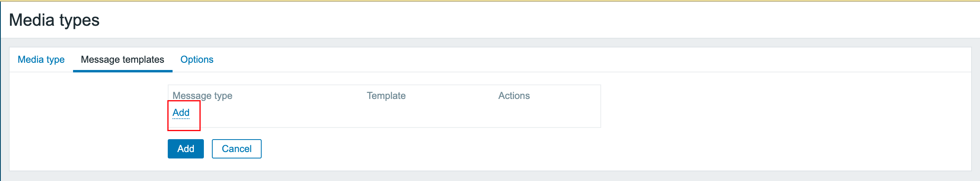
Task: Open the Options tab
Action: [197, 60]
